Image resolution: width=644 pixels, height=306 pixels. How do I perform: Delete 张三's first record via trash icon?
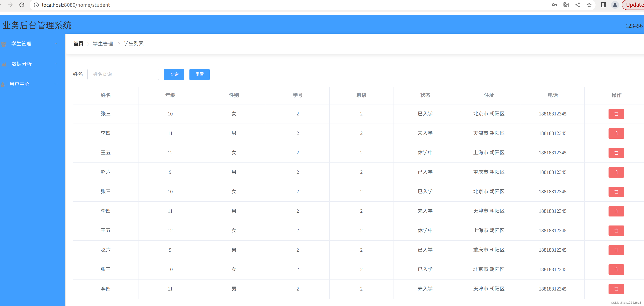tap(616, 114)
